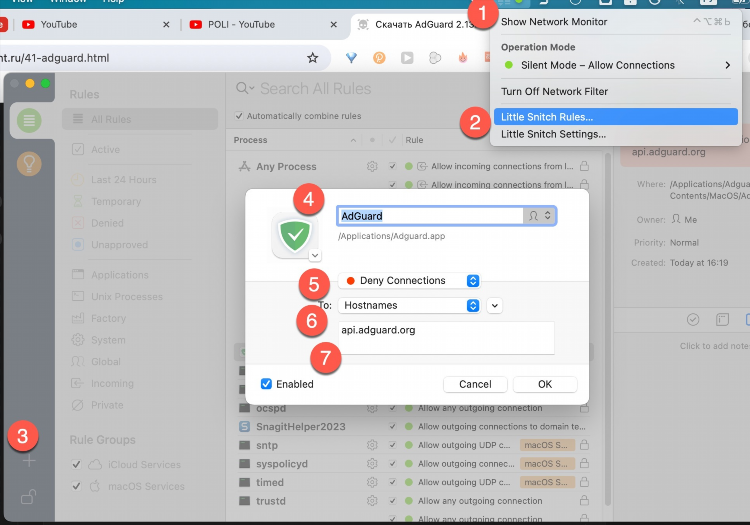Open gear settings for the trustd row
750x525 pixels.
tap(372, 501)
